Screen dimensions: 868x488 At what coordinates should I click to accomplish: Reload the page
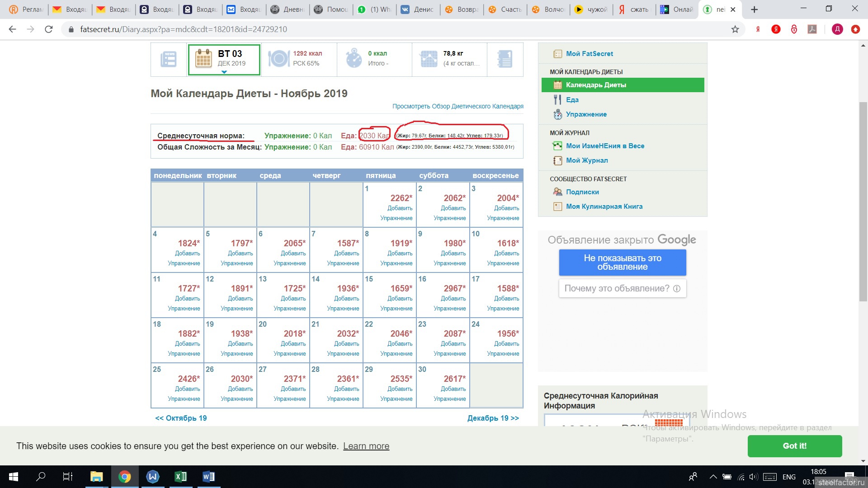click(48, 29)
